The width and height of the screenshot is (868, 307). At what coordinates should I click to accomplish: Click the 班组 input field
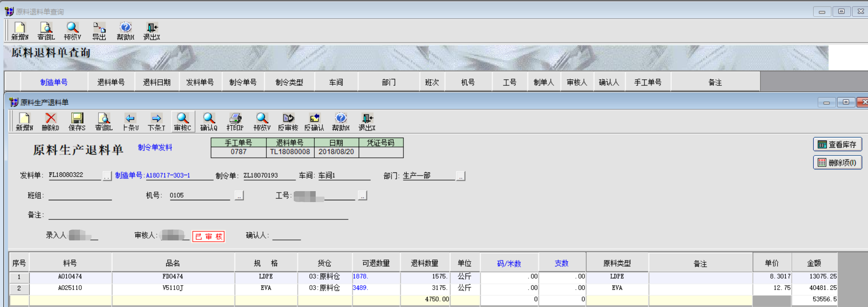[x=80, y=195]
